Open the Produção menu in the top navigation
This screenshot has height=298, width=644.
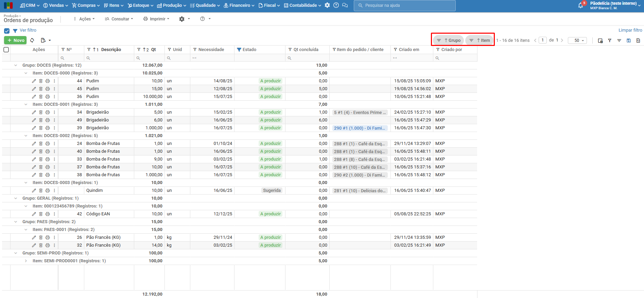[x=172, y=5]
